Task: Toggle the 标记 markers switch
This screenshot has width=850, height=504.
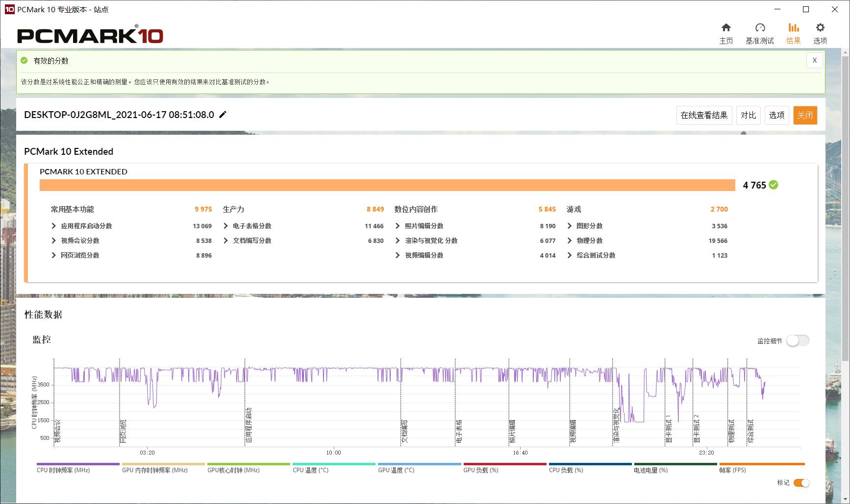Action: tap(801, 483)
